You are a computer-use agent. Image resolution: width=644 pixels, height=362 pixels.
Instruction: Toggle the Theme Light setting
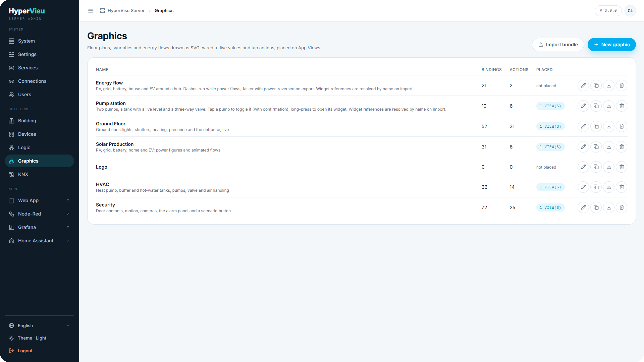40,338
